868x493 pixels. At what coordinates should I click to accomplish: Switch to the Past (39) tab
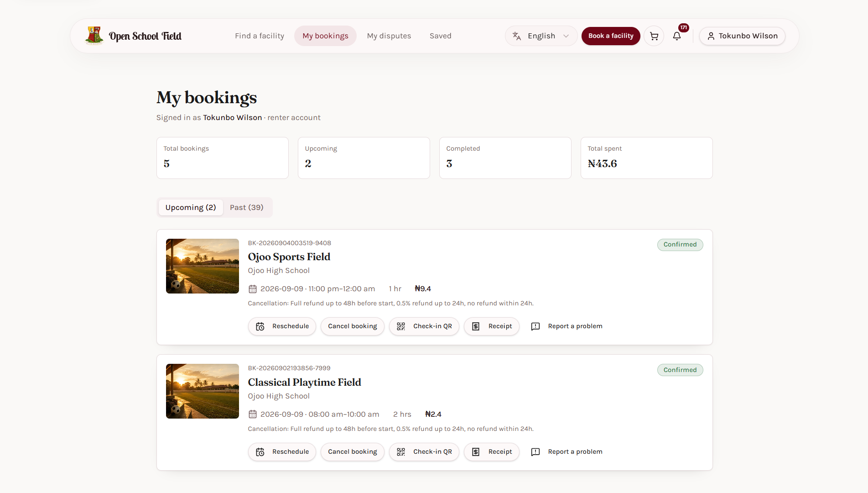click(247, 208)
